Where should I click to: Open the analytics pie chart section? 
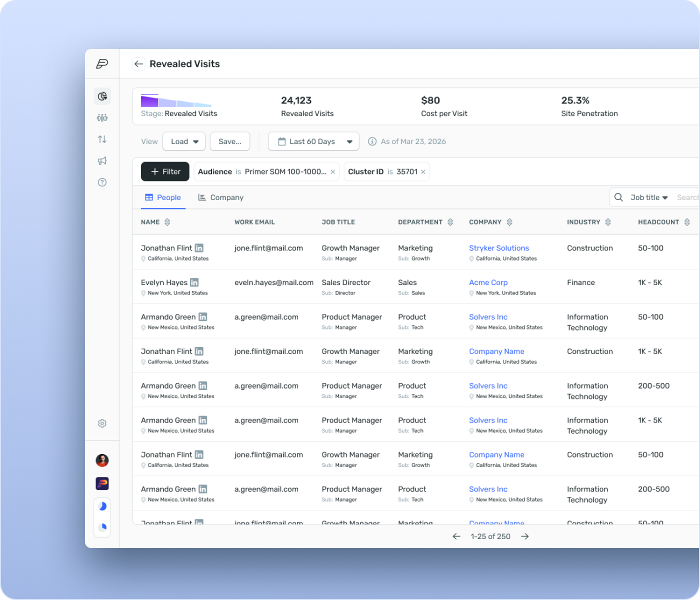(102, 96)
